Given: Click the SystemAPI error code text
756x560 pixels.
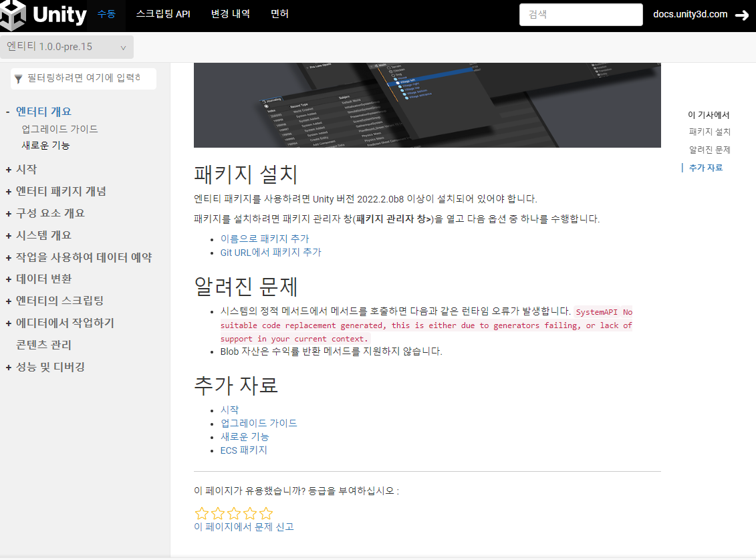Looking at the screenshot, I should (426, 325).
